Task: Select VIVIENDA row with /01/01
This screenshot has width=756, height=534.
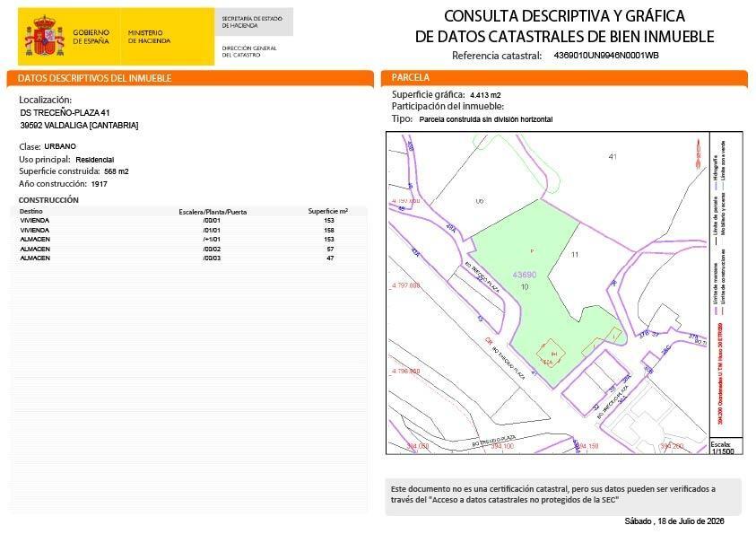Action: coord(188,230)
